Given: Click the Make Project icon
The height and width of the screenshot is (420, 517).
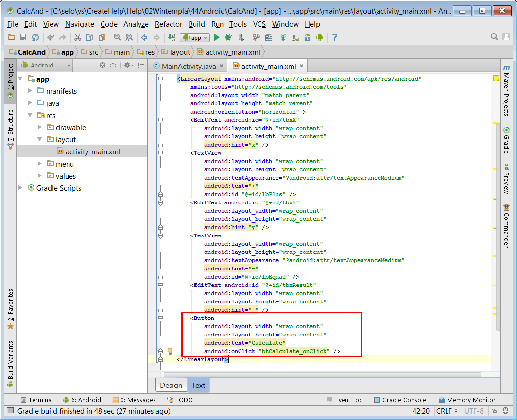Looking at the screenshot, I should pos(172,37).
